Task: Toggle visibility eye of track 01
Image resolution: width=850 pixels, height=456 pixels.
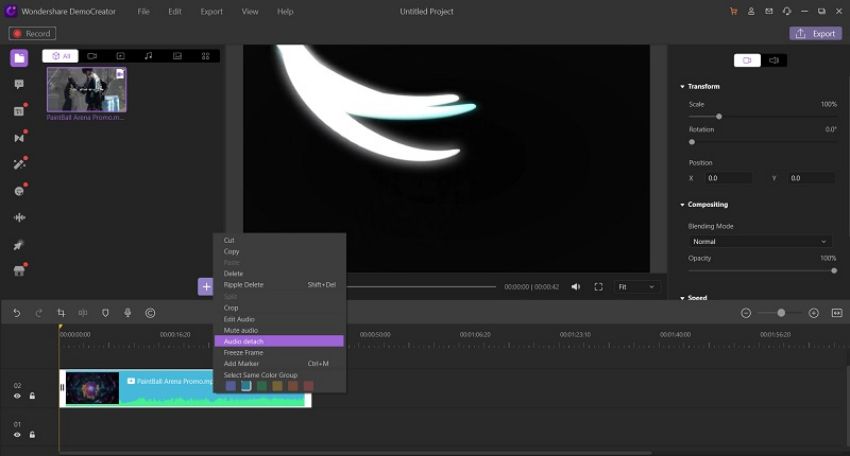Action: tap(17, 435)
